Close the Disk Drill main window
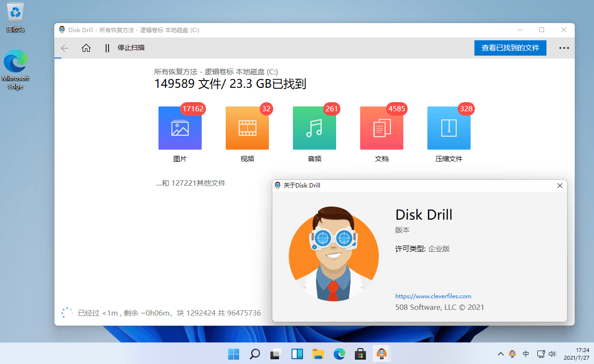Viewport: 594px width, 364px height. tap(564, 30)
